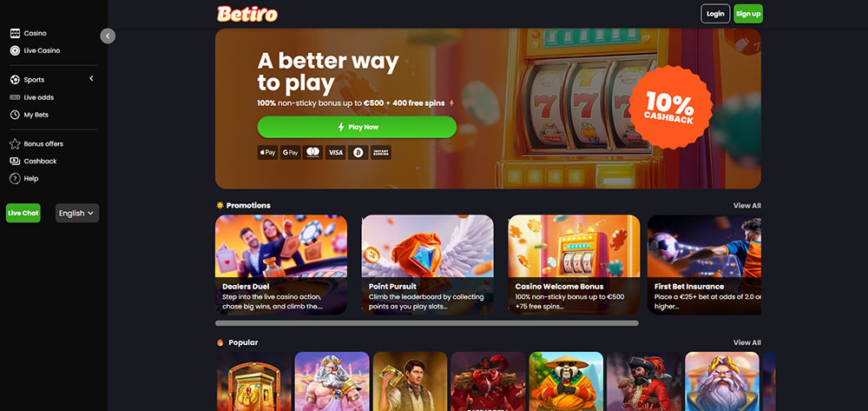Screen dimensions: 868x411
Task: Start with the Play Now button
Action: click(357, 127)
